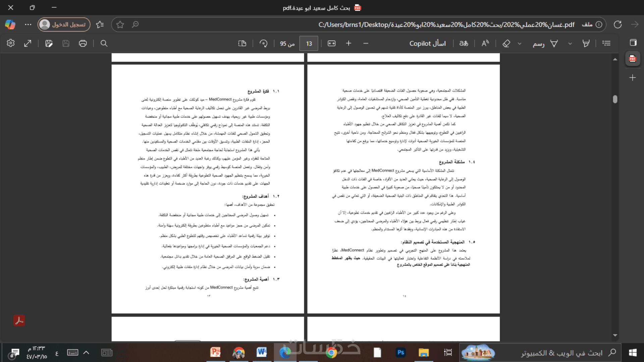Image resolution: width=644 pixels, height=362 pixels.
Task: Toggle the table of contents pane
Action: [x=606, y=43]
